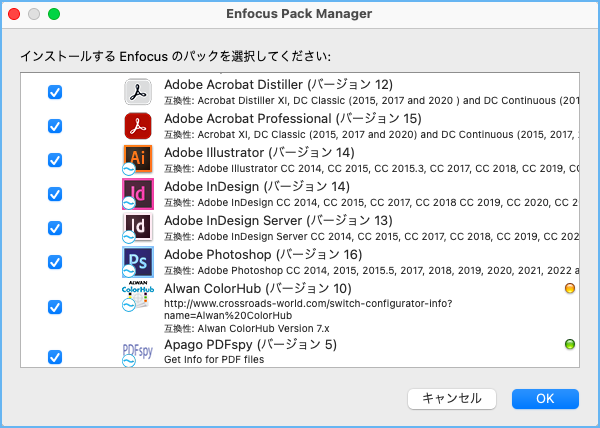Viewport: 600px width, 428px height.
Task: Click the Alwan ColorHub icon
Action: [138, 295]
